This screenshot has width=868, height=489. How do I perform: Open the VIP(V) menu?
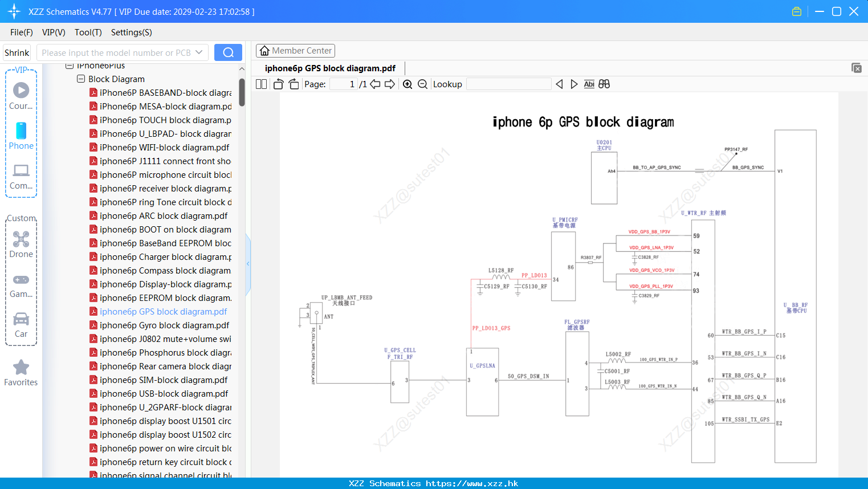coord(54,32)
